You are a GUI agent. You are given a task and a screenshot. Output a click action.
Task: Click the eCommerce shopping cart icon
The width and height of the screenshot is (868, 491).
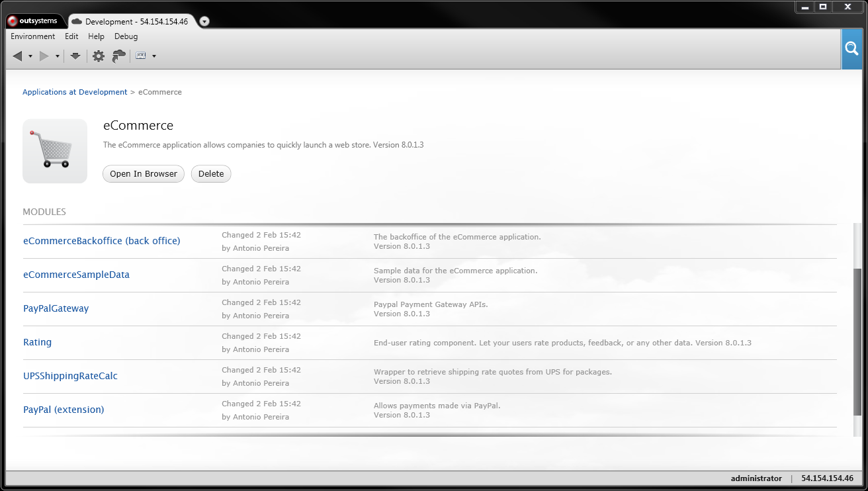pyautogui.click(x=55, y=151)
